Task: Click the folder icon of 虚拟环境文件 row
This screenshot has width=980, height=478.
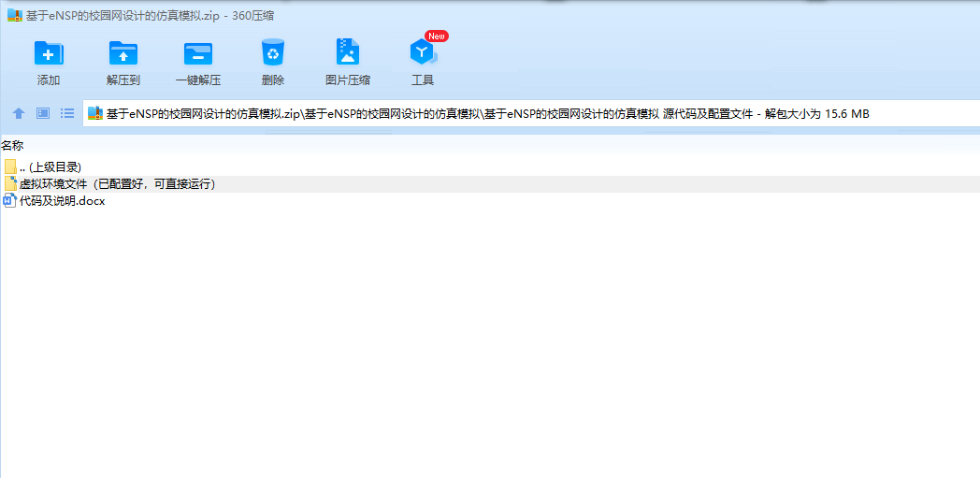Action: click(x=10, y=183)
